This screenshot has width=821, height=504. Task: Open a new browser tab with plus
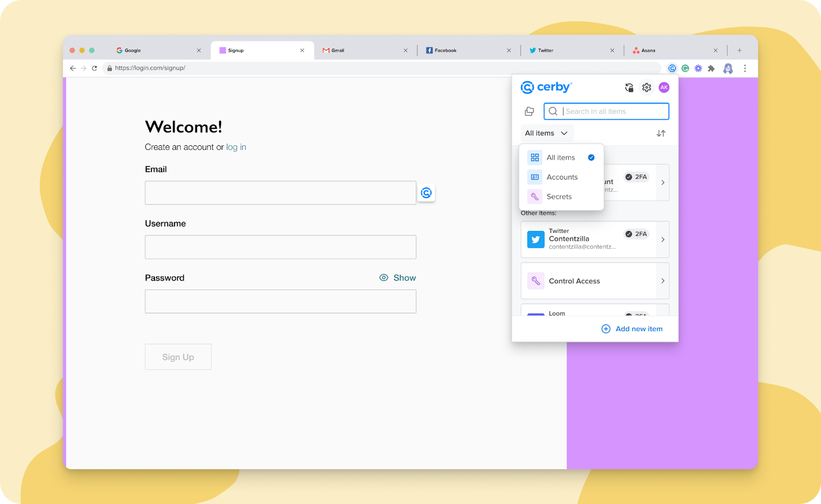[739, 50]
